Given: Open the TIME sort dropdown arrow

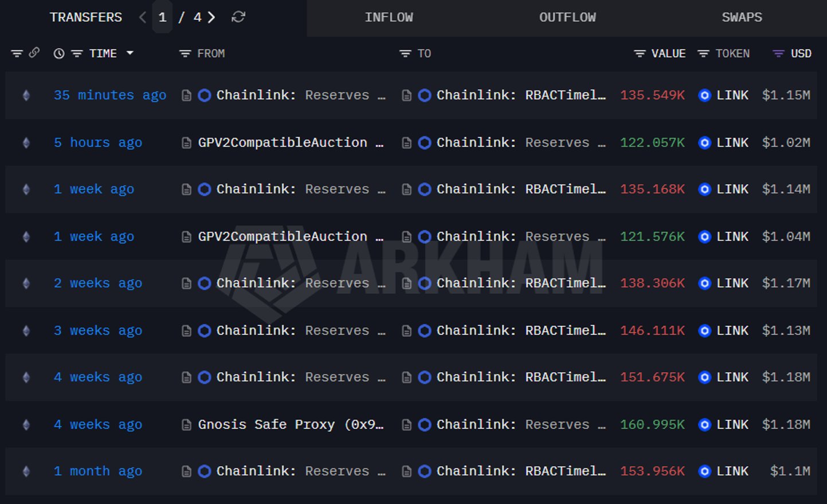Looking at the screenshot, I should click(130, 53).
